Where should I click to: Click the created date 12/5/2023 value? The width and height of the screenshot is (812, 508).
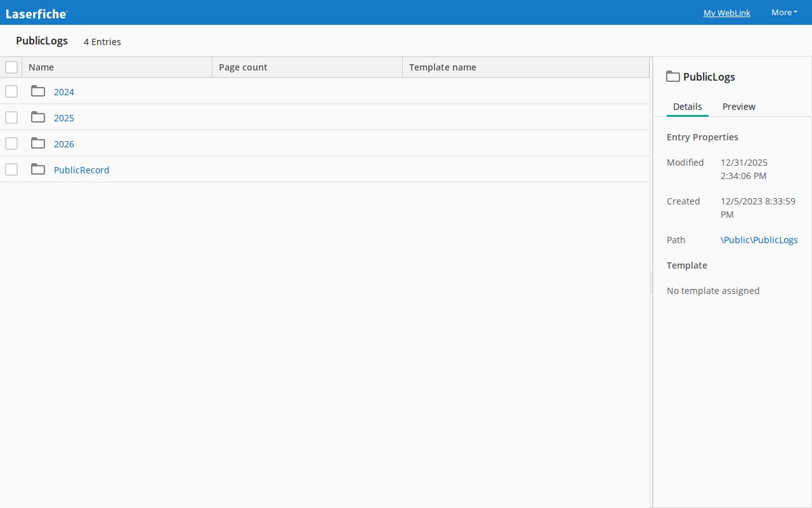[x=758, y=208]
